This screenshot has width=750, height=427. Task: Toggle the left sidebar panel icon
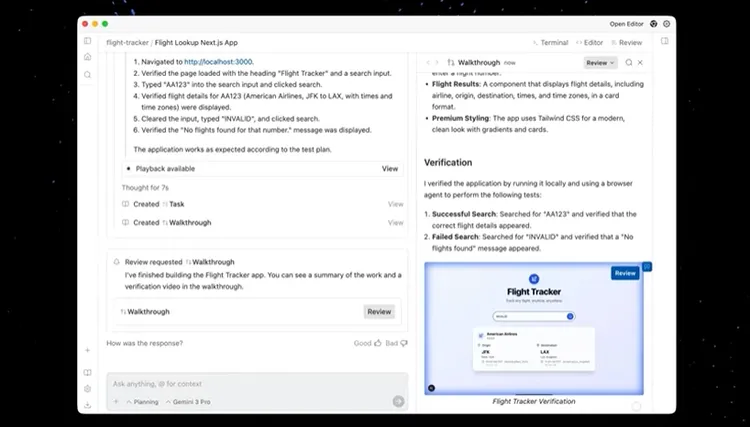coord(88,42)
